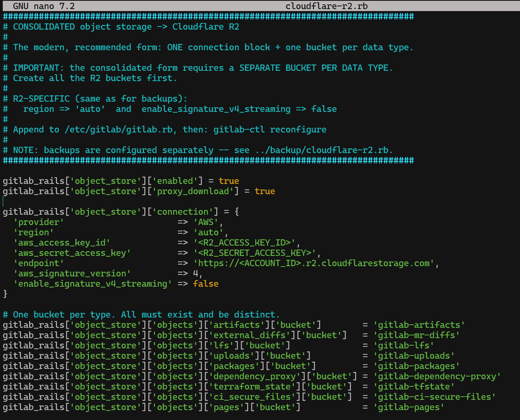Click the 'AWS' provider value
This screenshot has width=520, height=420.
[x=206, y=222]
